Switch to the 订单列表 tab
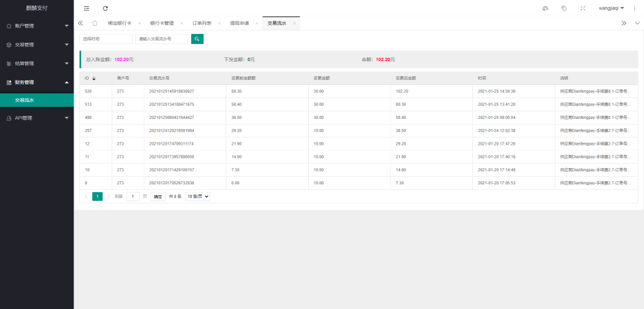644x309 pixels. click(x=202, y=23)
